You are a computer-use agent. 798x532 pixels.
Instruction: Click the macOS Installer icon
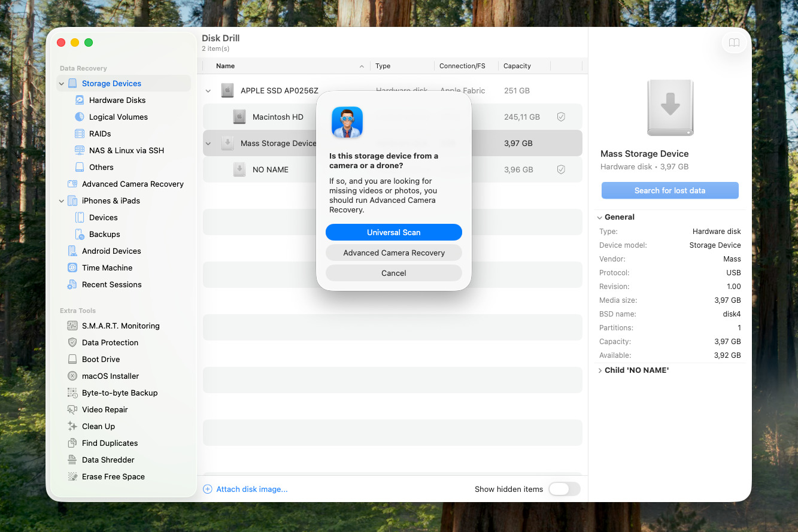(72, 376)
